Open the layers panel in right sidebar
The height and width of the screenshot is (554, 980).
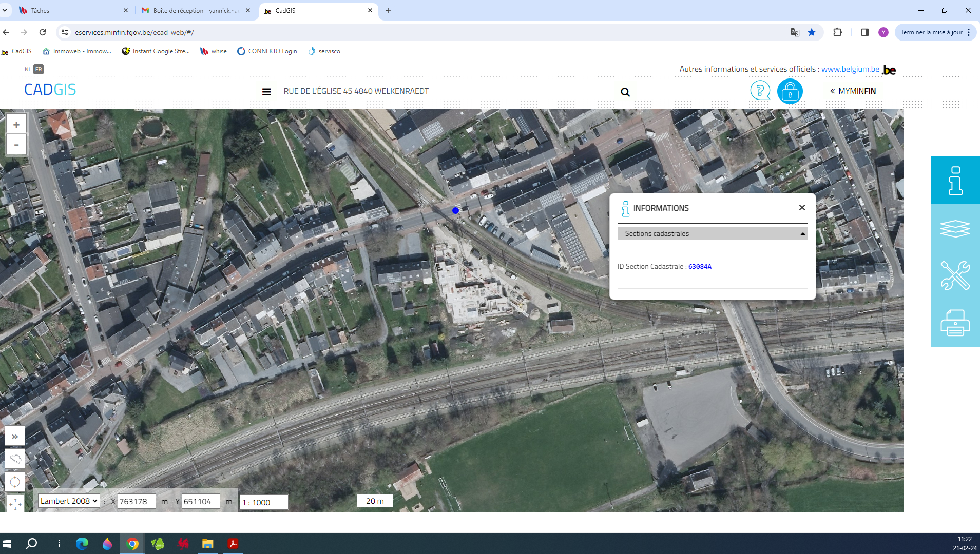pos(955,228)
